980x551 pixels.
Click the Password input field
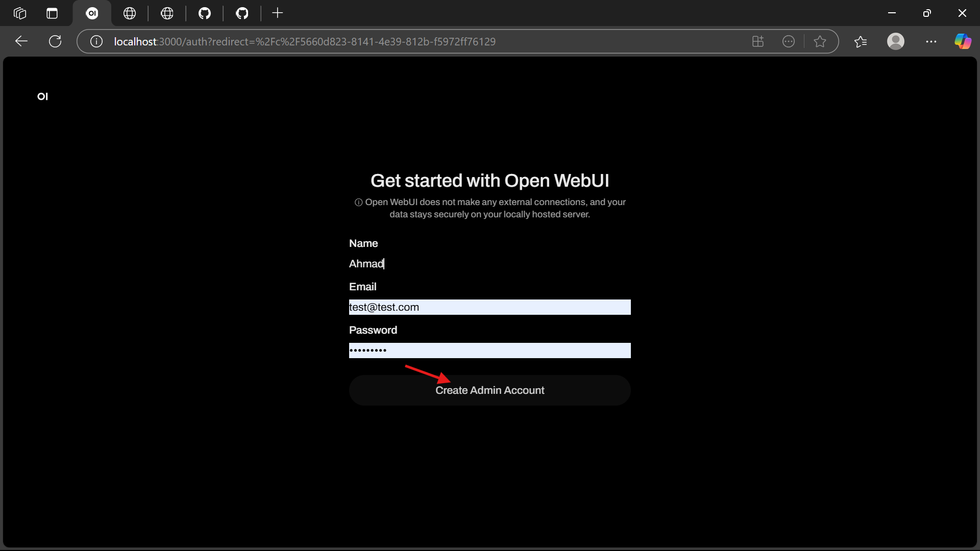click(x=489, y=350)
